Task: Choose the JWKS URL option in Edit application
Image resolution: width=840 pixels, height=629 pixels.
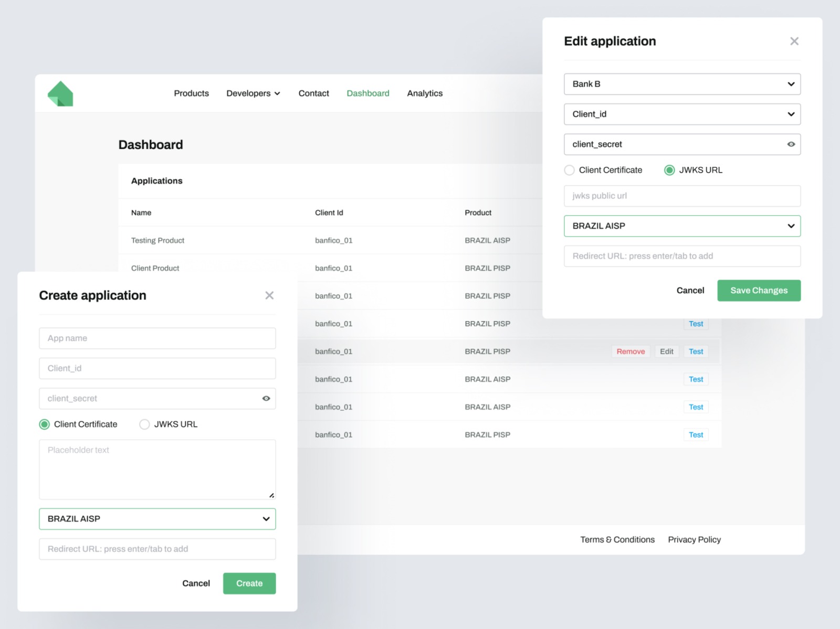Action: [669, 170]
